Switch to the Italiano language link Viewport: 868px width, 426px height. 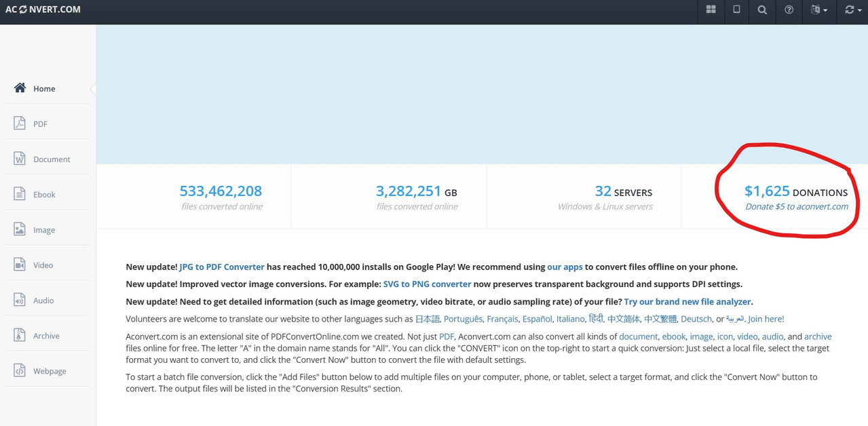[570, 319]
